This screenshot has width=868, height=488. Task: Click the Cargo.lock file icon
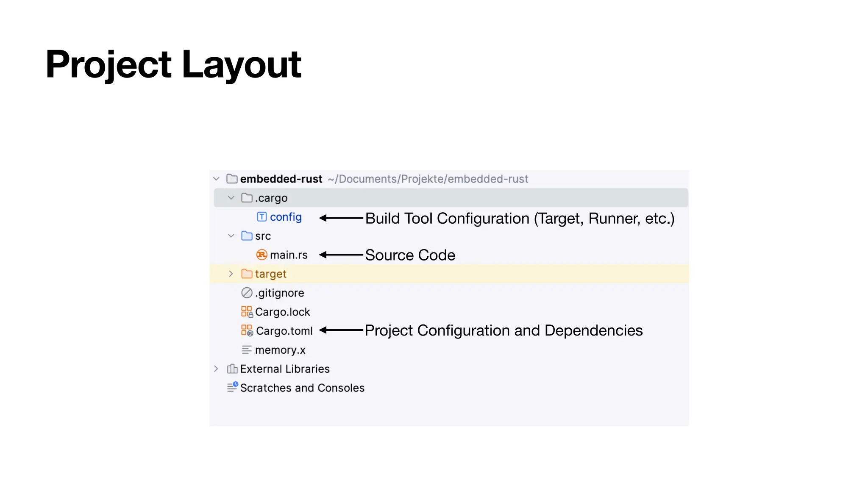[x=247, y=312]
